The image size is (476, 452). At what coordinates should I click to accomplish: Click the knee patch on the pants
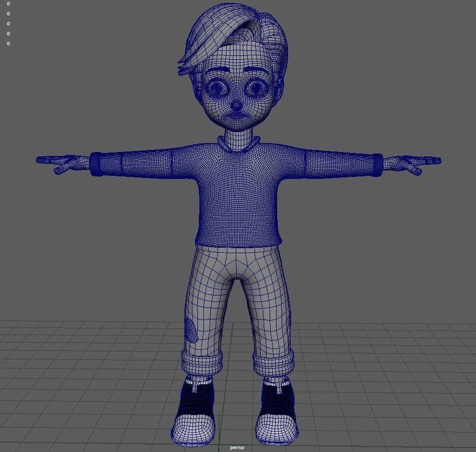point(190,330)
